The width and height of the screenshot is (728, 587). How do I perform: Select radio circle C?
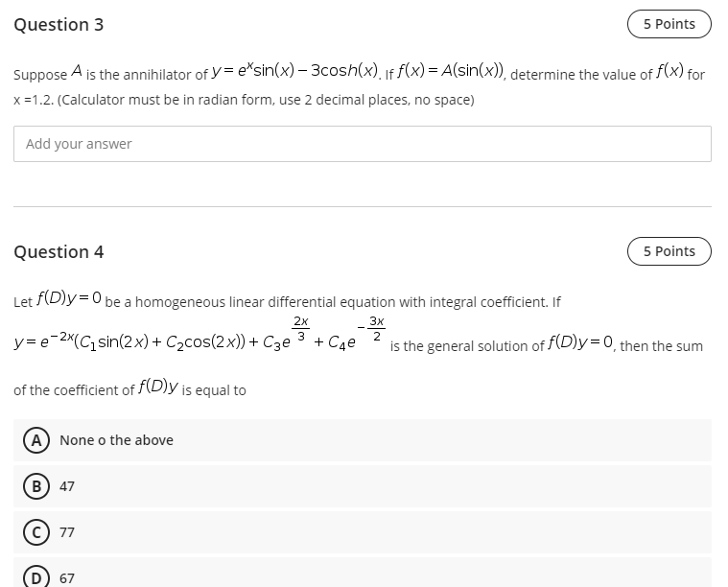[x=36, y=532]
